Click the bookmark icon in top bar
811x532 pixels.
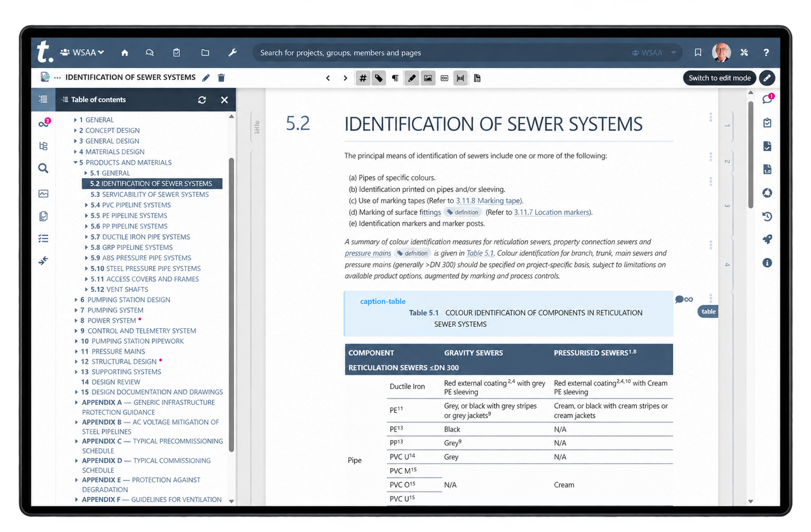pos(698,52)
